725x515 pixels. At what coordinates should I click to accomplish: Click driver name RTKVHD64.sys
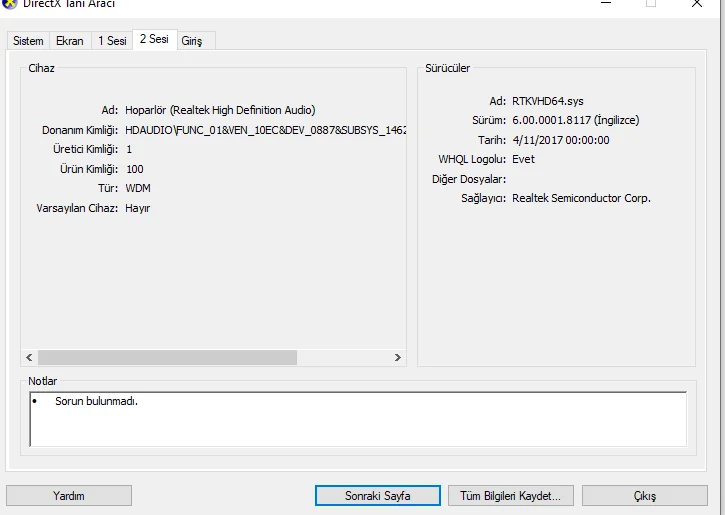pos(547,101)
